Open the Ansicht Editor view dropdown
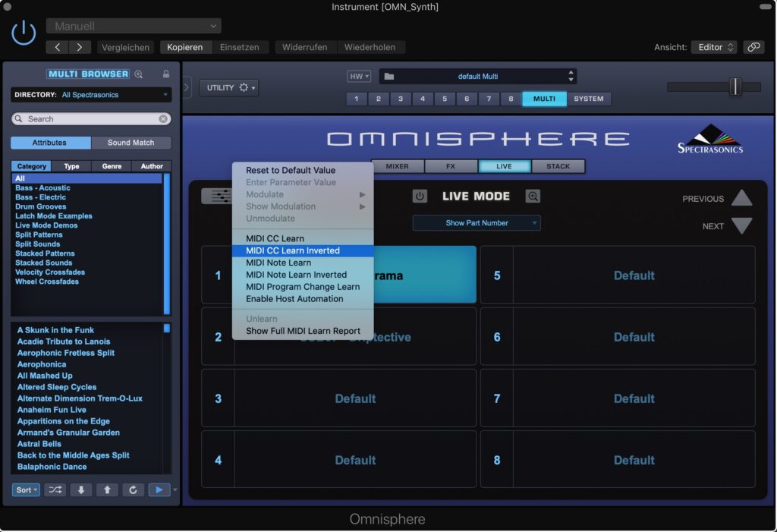 [714, 47]
